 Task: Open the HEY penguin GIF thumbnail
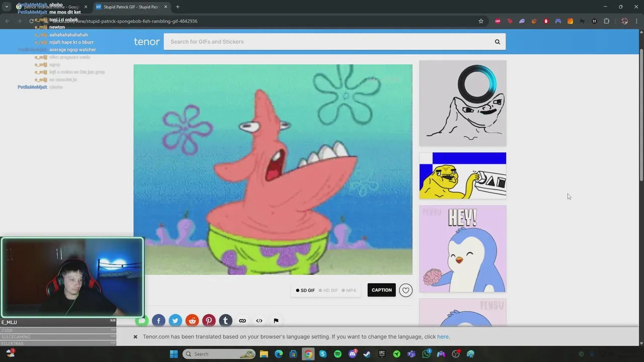pyautogui.click(x=463, y=248)
